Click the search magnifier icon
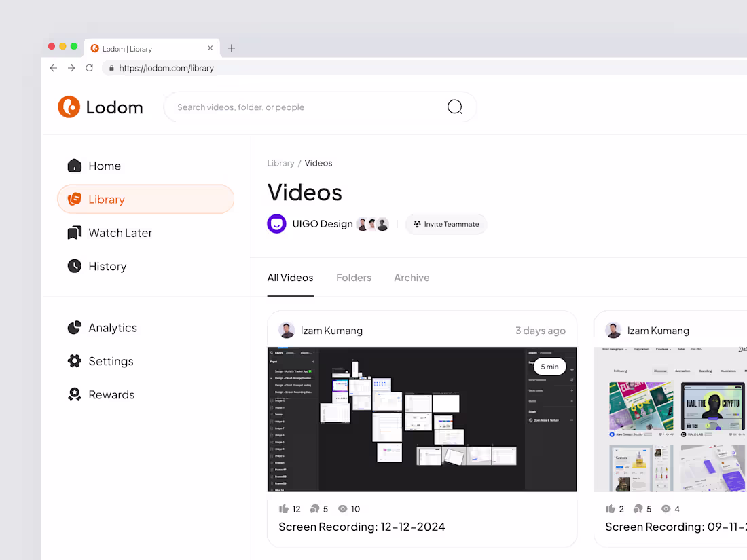Viewport: 747px width, 560px height. point(454,107)
